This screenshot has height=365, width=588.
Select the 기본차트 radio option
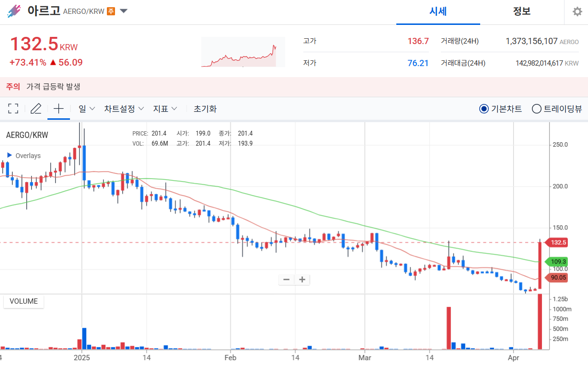(x=501, y=109)
